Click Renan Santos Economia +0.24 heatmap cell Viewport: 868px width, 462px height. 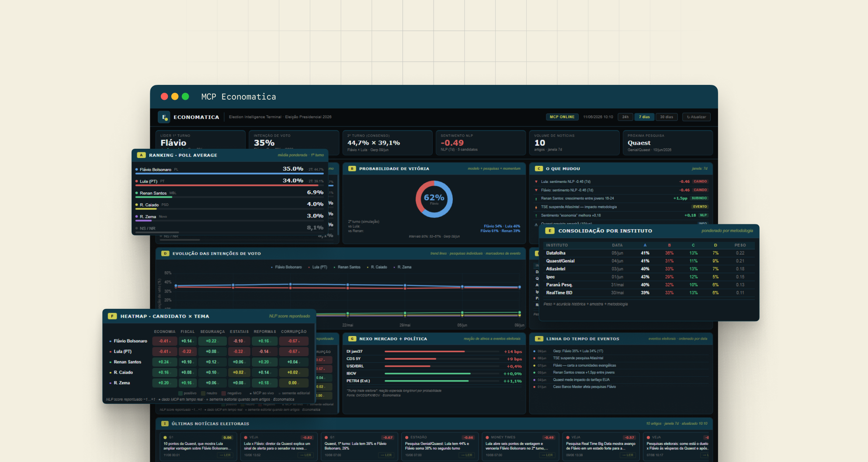[164, 362]
